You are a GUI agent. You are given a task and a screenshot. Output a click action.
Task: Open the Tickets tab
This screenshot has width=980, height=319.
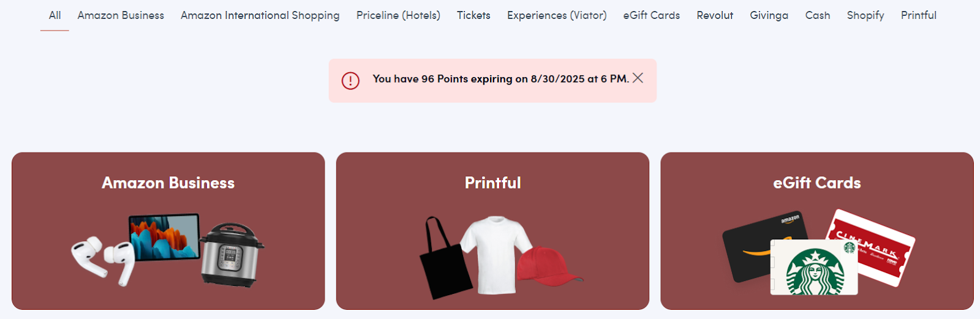coord(473,15)
